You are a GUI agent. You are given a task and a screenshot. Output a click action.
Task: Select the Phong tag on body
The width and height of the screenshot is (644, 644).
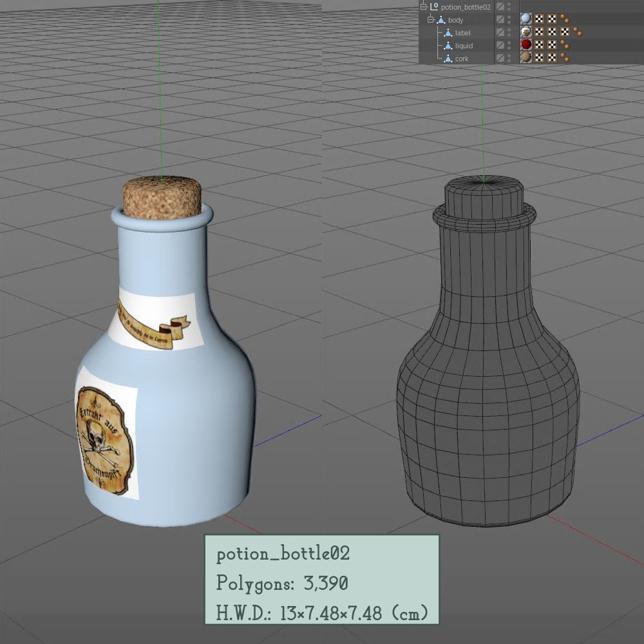565,19
